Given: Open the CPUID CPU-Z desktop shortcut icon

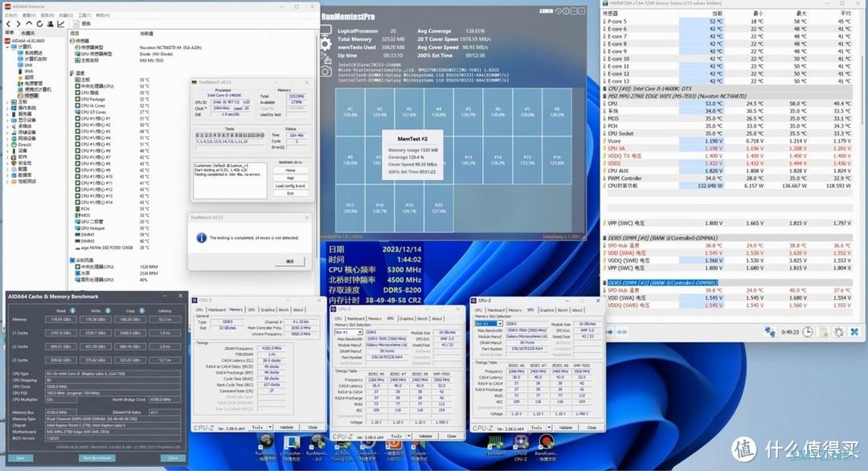Looking at the screenshot, I should coord(521,447).
